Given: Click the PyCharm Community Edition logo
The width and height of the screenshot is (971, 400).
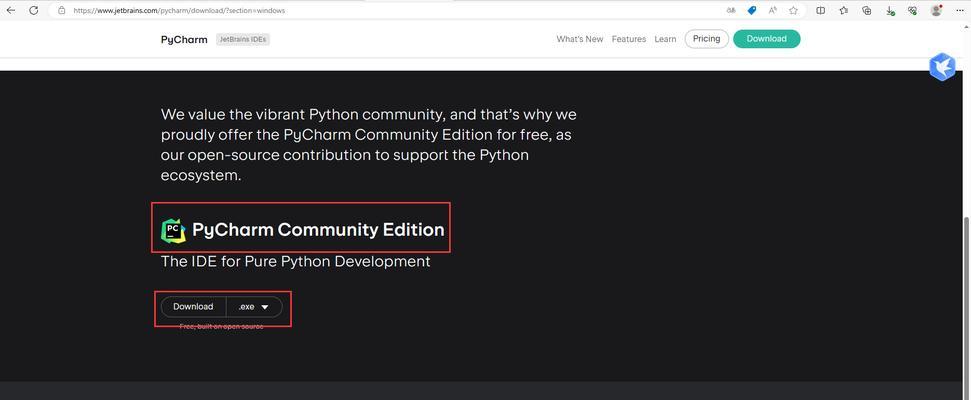Looking at the screenshot, I should point(173,230).
